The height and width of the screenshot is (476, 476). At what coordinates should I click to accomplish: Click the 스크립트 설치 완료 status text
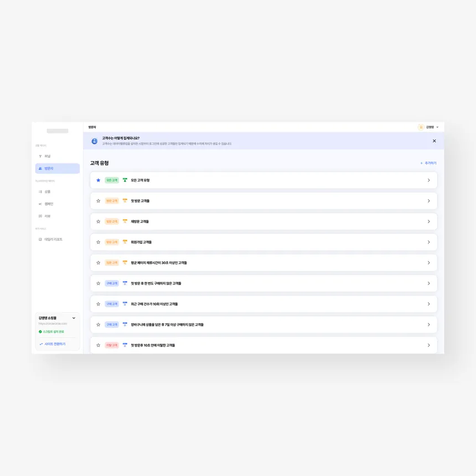(x=54, y=332)
